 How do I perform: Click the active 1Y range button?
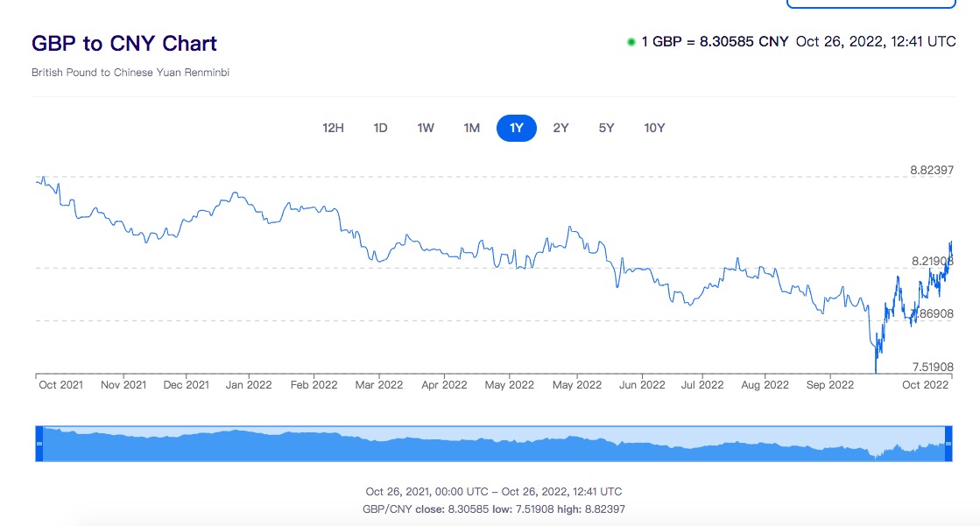(x=517, y=128)
